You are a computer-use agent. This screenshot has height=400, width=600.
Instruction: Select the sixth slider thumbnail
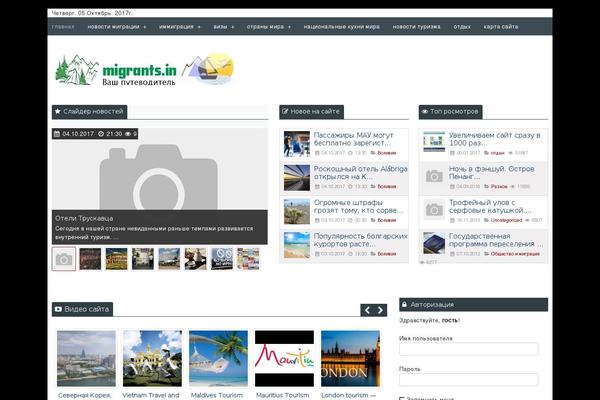[x=196, y=259]
